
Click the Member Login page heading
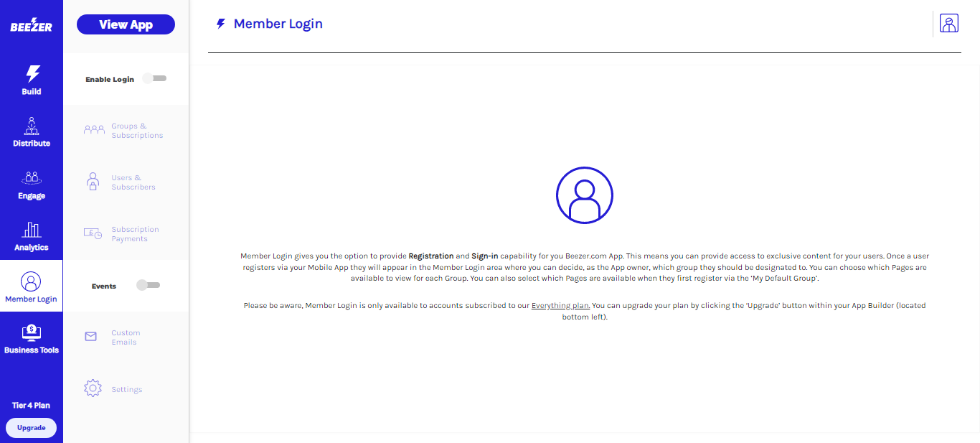click(278, 24)
